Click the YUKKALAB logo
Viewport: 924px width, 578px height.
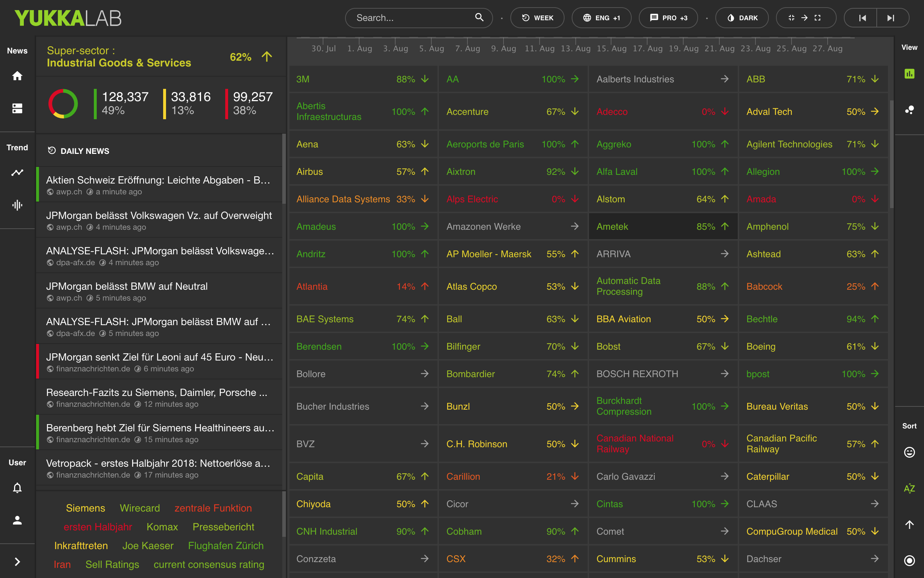pos(68,18)
